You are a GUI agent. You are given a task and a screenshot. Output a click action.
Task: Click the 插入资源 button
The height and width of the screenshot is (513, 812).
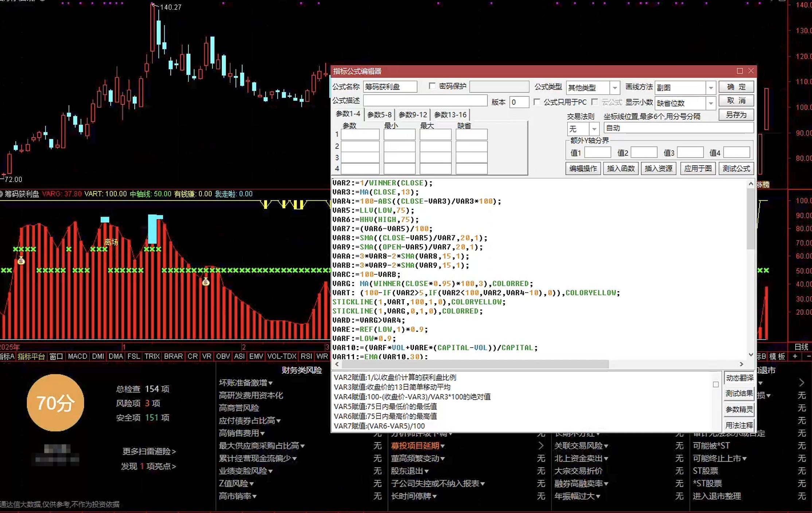click(659, 169)
